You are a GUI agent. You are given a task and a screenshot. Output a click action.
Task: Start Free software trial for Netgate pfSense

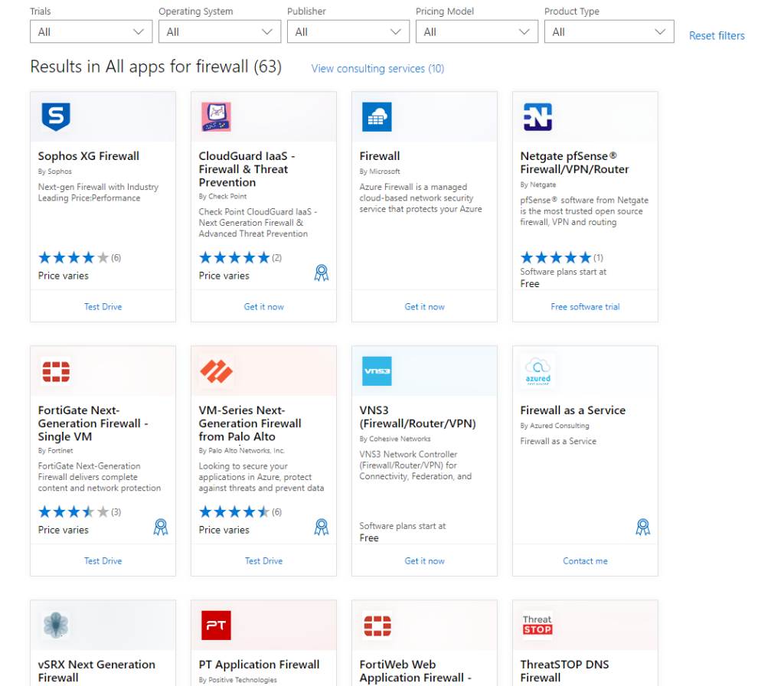tap(585, 306)
